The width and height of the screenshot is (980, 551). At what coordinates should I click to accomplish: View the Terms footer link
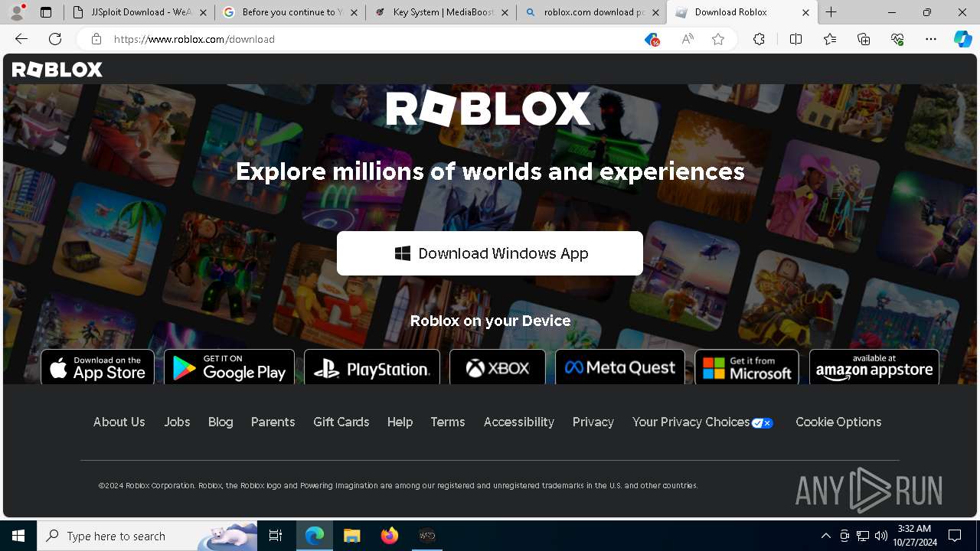click(x=448, y=422)
